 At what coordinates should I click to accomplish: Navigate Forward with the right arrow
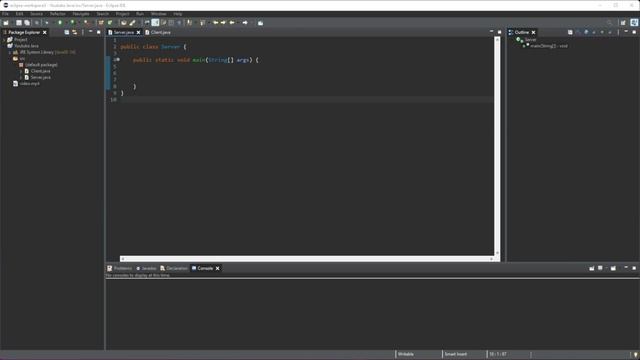[245, 23]
